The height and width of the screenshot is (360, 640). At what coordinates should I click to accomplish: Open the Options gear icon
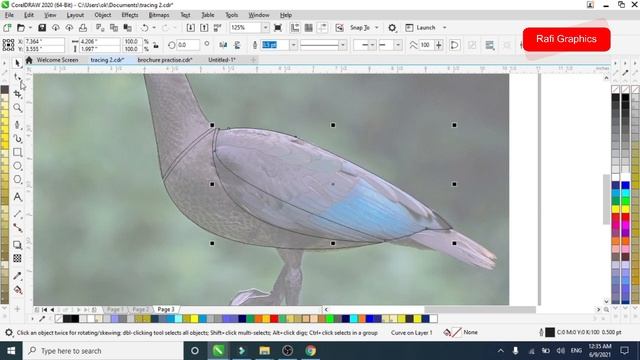(x=392, y=28)
